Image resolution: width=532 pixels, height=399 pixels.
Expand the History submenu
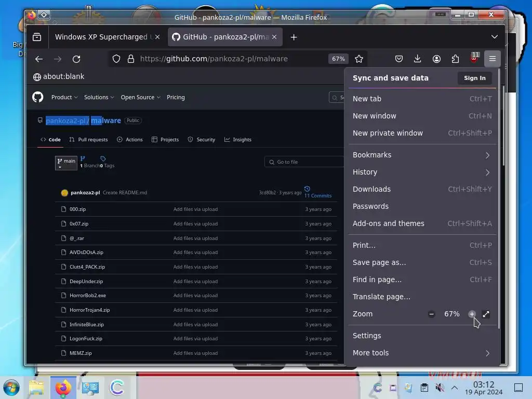[x=422, y=172]
